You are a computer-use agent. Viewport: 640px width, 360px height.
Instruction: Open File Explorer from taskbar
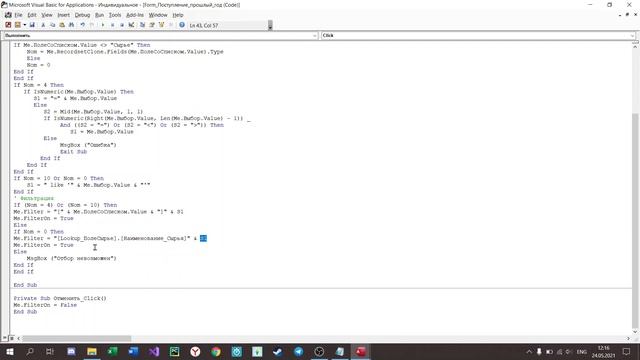coord(92,351)
